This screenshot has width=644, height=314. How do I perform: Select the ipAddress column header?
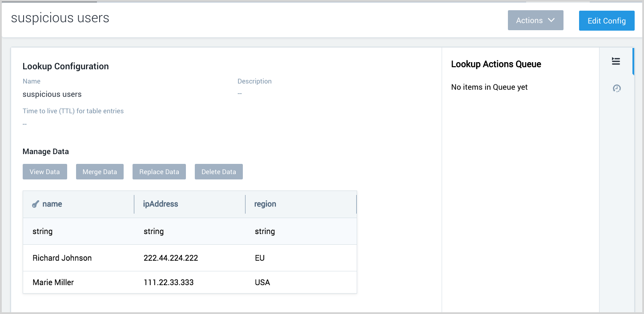(161, 204)
